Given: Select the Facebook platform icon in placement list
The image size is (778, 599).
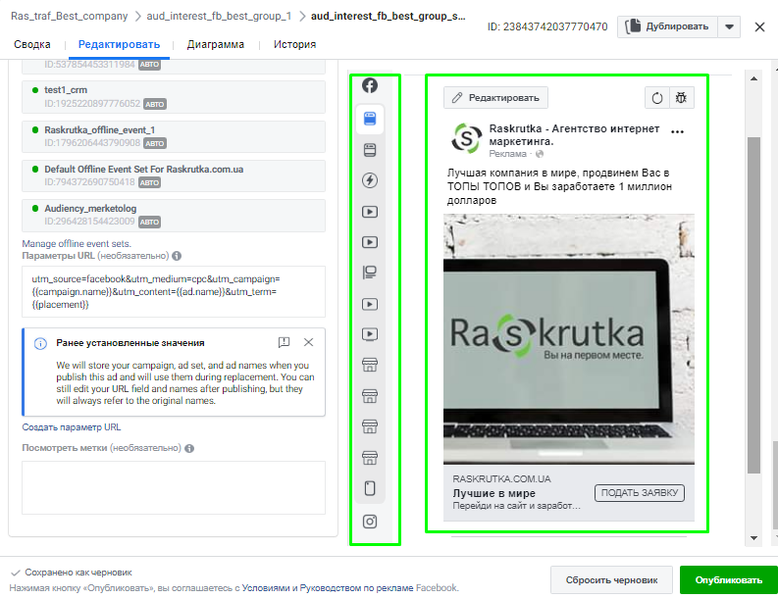Looking at the screenshot, I should point(369,86).
